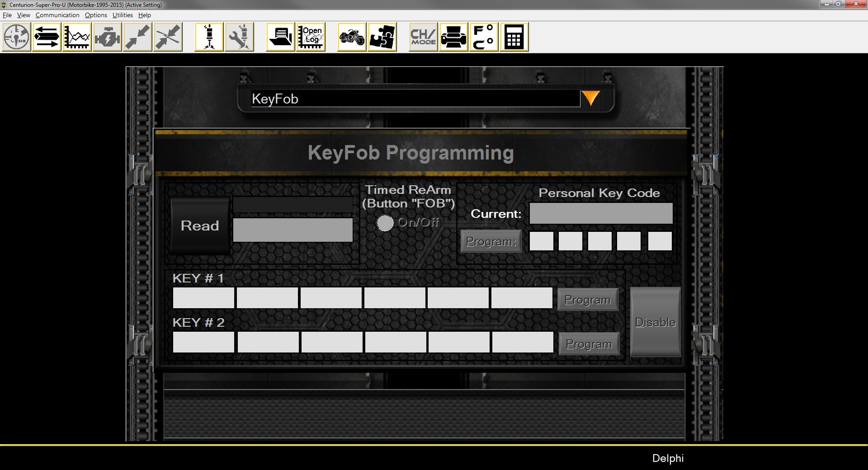Select the motorcycle toolbar icon

(352, 37)
